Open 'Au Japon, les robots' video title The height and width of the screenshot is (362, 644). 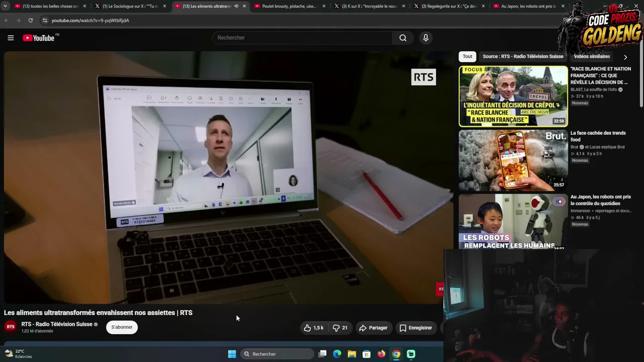click(x=601, y=200)
